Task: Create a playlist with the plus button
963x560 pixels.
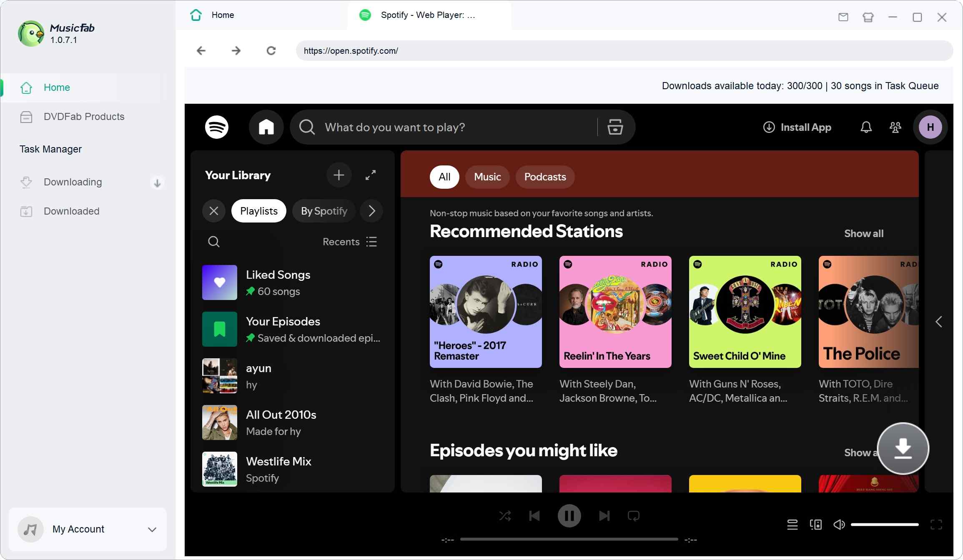Action: tap(339, 175)
